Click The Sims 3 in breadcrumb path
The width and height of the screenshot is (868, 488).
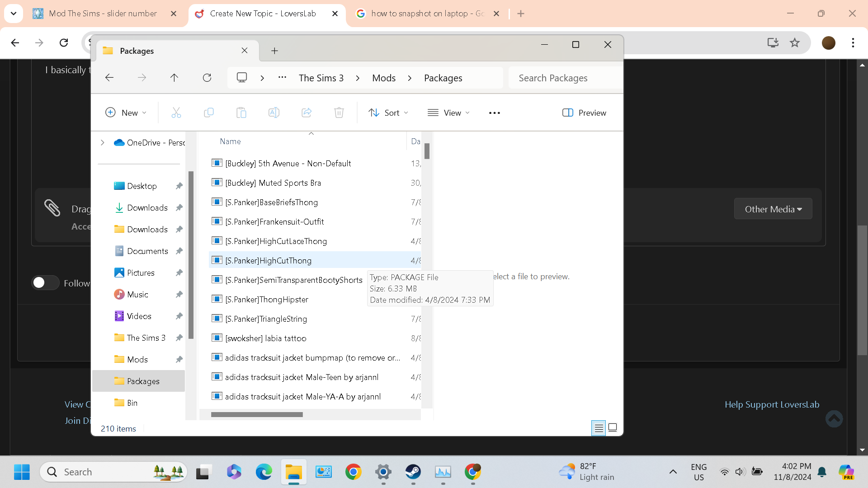321,78
